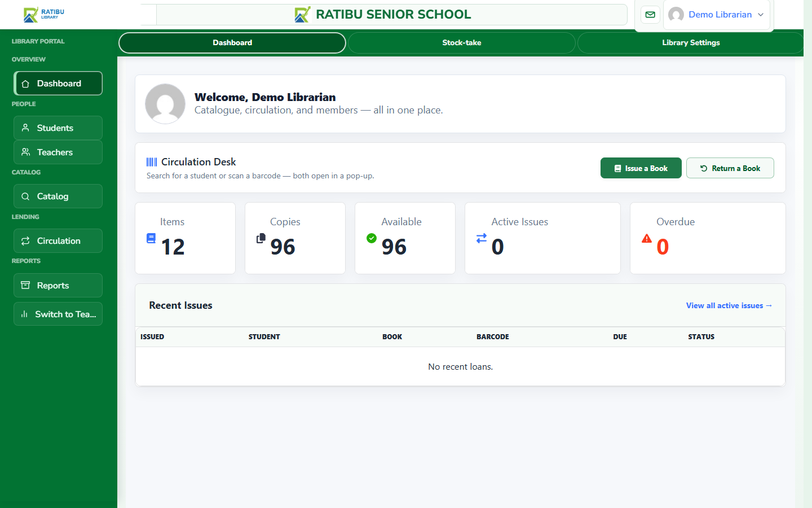The width and height of the screenshot is (812, 508).
Task: Open messages via the envelope icon
Action: click(x=650, y=15)
